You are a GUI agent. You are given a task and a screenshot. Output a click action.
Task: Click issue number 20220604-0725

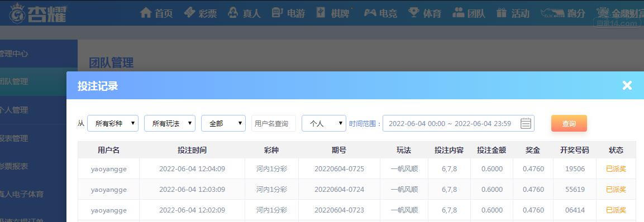click(x=339, y=168)
